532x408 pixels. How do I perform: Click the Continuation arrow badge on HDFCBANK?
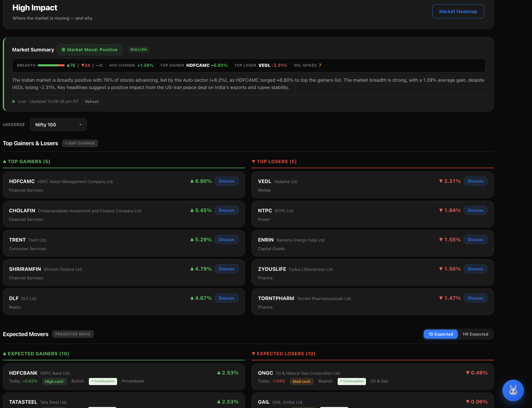tap(103, 381)
